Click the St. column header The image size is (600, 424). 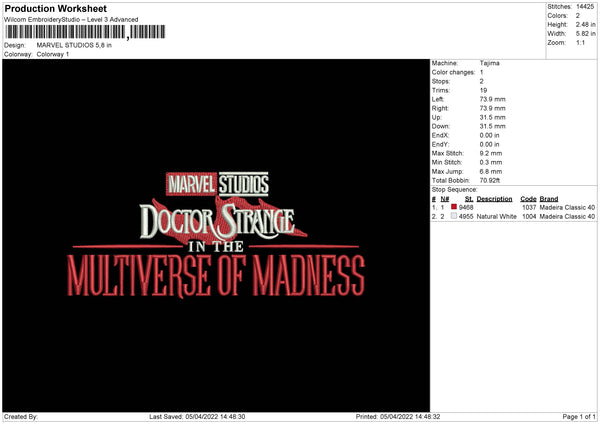click(x=468, y=199)
